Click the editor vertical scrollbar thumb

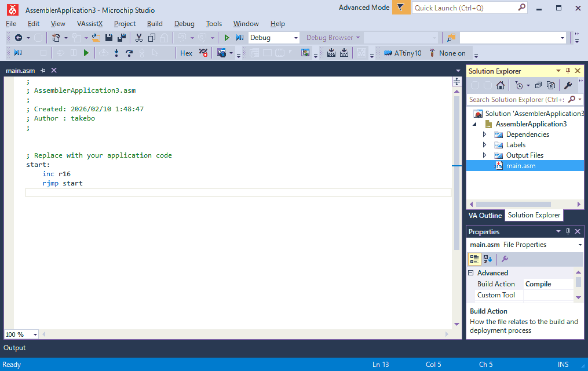click(456, 173)
